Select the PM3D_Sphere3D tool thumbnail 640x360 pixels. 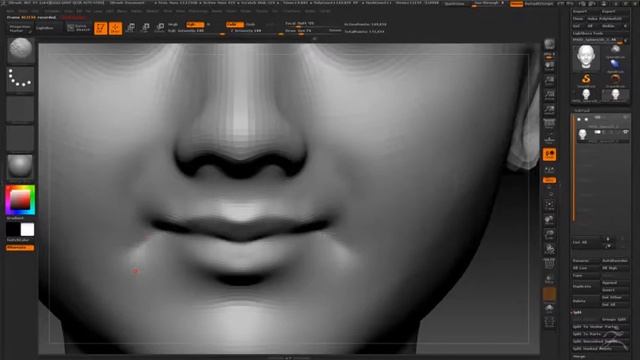click(586, 96)
